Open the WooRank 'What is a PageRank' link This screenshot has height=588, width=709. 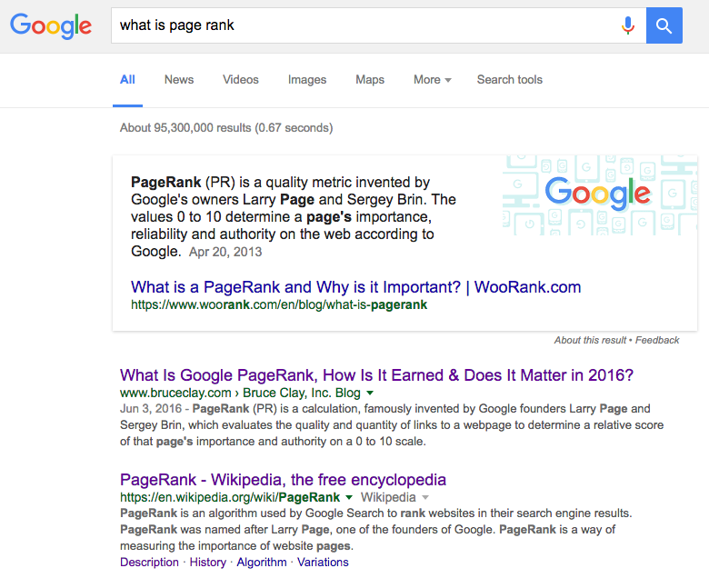point(355,287)
